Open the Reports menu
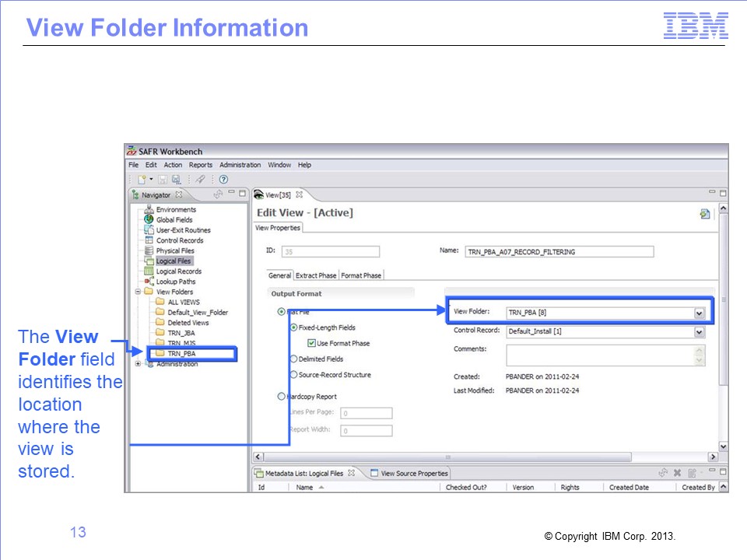 point(201,165)
